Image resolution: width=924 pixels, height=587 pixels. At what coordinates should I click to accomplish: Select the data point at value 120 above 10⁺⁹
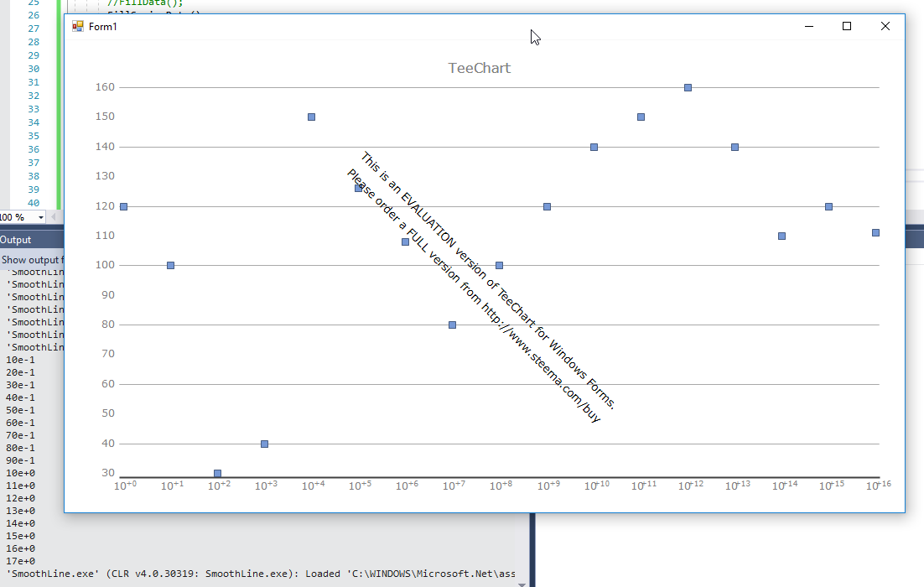tap(548, 207)
